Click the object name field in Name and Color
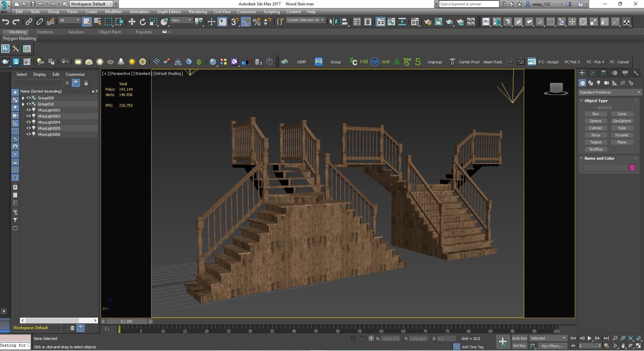Screen dimensions: 644x351 coord(606,167)
